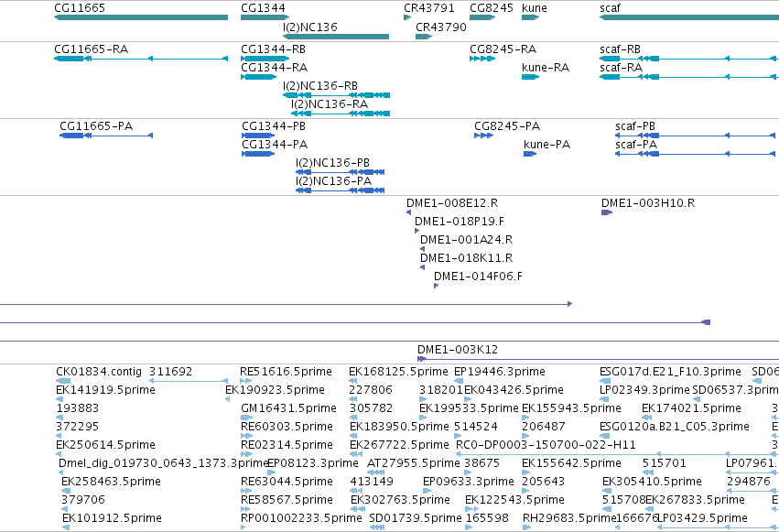Select EST SD01739.5prime
This screenshot has width=779, height=532.
pos(377,528)
